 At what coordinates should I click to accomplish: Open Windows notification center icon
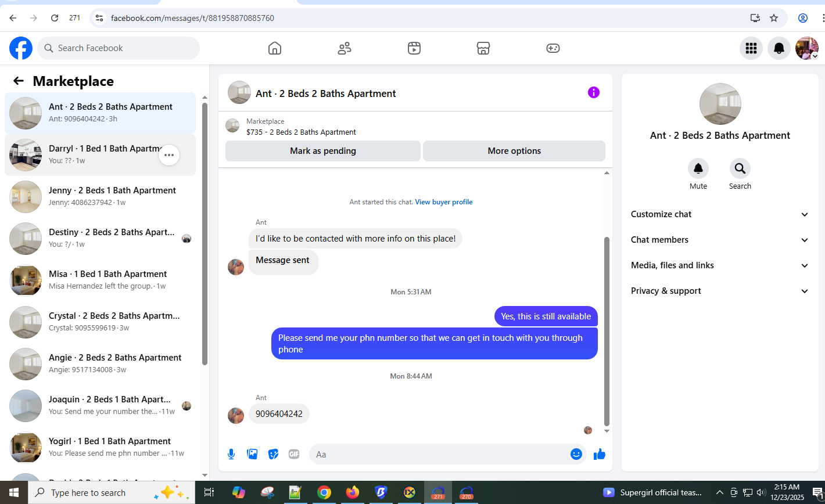(817, 492)
